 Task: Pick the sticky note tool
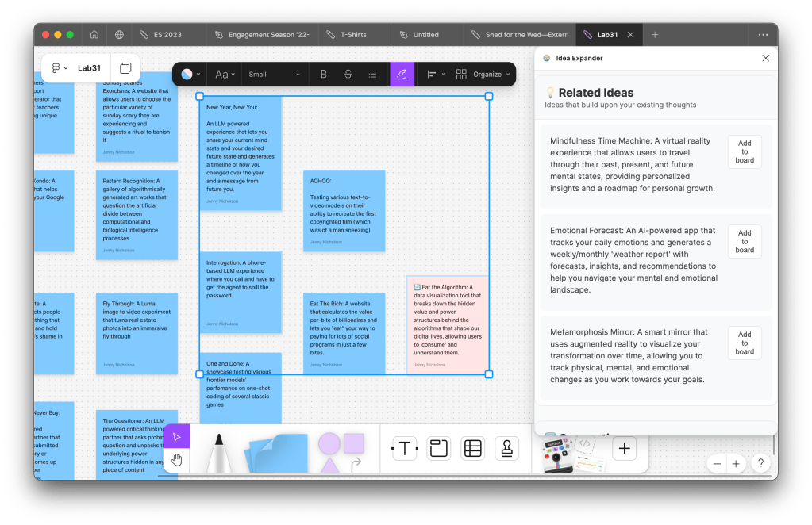pyautogui.click(x=275, y=454)
